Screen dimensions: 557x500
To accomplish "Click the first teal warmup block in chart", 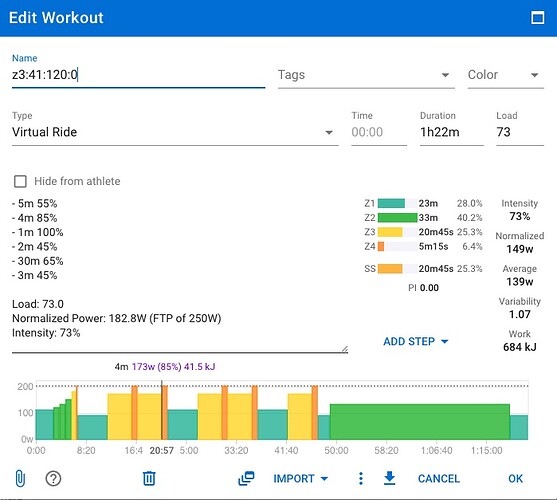I will click(45, 425).
